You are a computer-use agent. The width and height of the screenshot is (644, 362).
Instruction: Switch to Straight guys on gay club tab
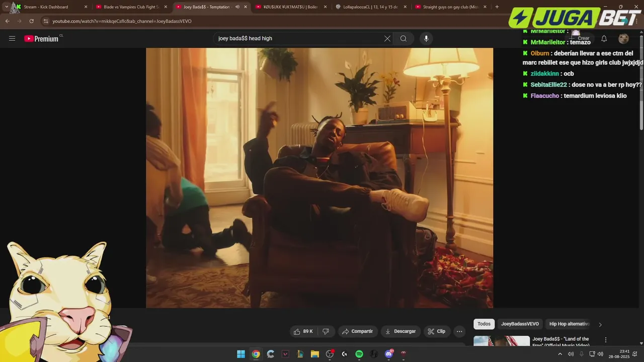point(450,7)
